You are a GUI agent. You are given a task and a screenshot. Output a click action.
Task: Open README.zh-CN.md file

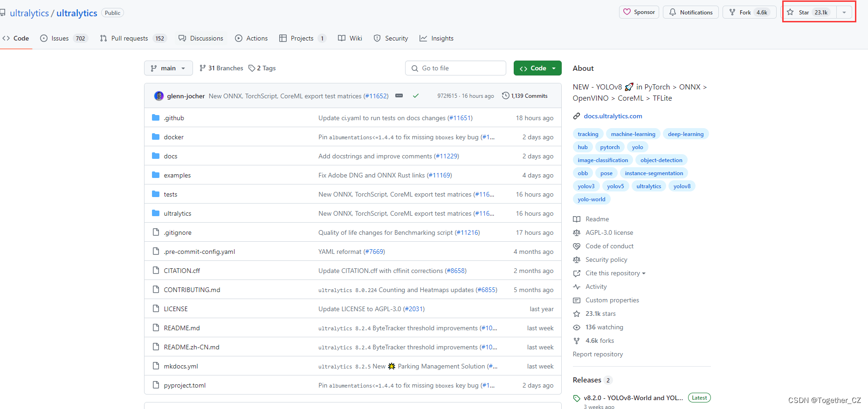pyautogui.click(x=192, y=347)
